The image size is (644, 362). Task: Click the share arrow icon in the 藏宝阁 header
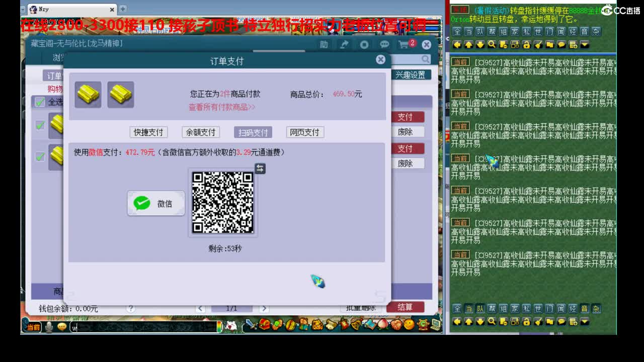click(344, 45)
